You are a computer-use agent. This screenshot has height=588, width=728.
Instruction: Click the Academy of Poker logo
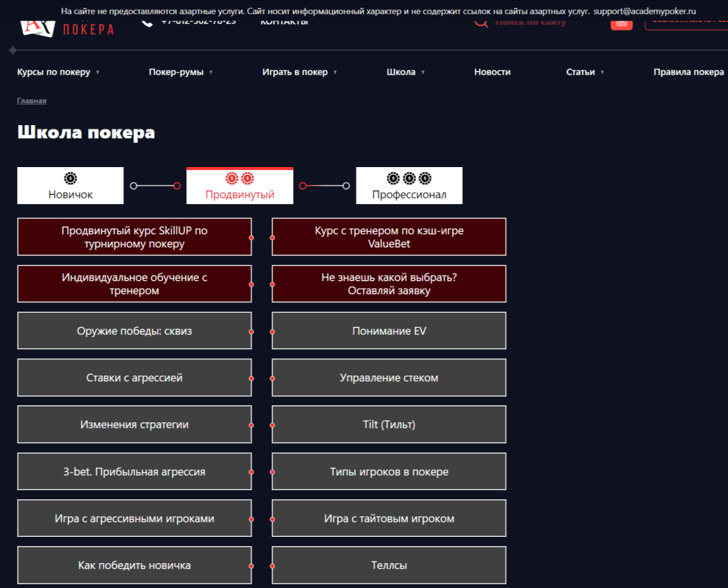[68, 28]
